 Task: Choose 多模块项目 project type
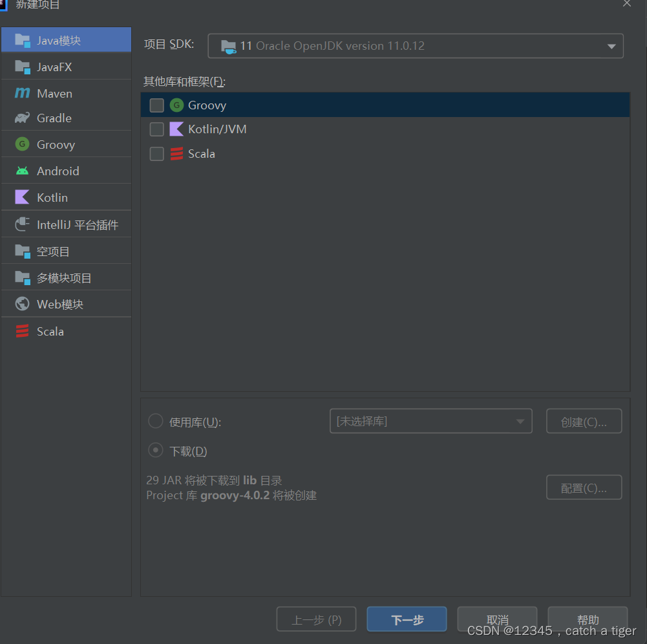point(66,277)
